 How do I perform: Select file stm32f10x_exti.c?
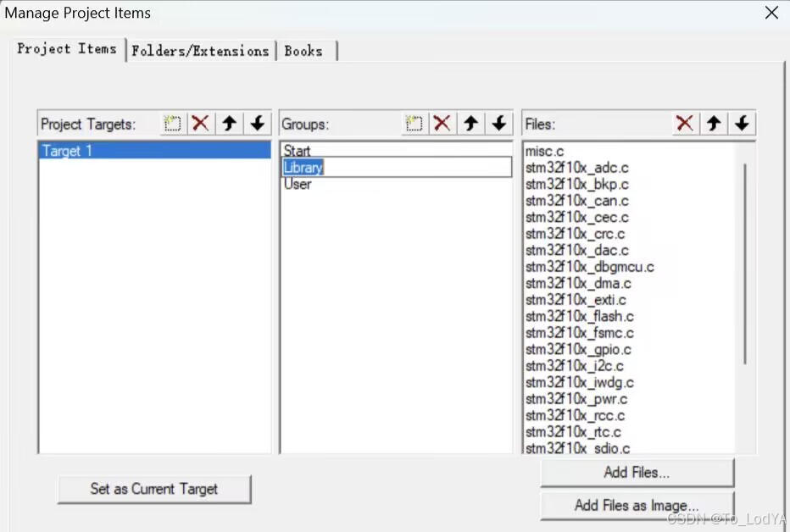pos(576,300)
